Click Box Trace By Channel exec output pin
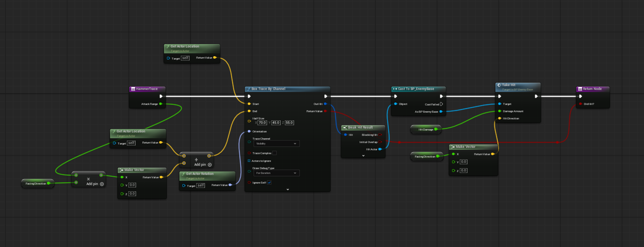Screen dimensions: 644x247 [x=326, y=96]
